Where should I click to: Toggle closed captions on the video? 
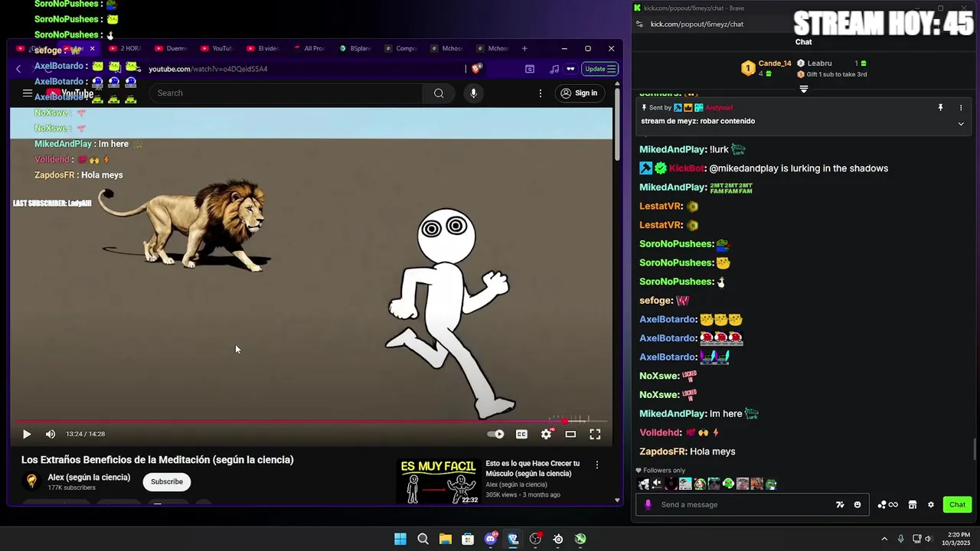point(521,434)
